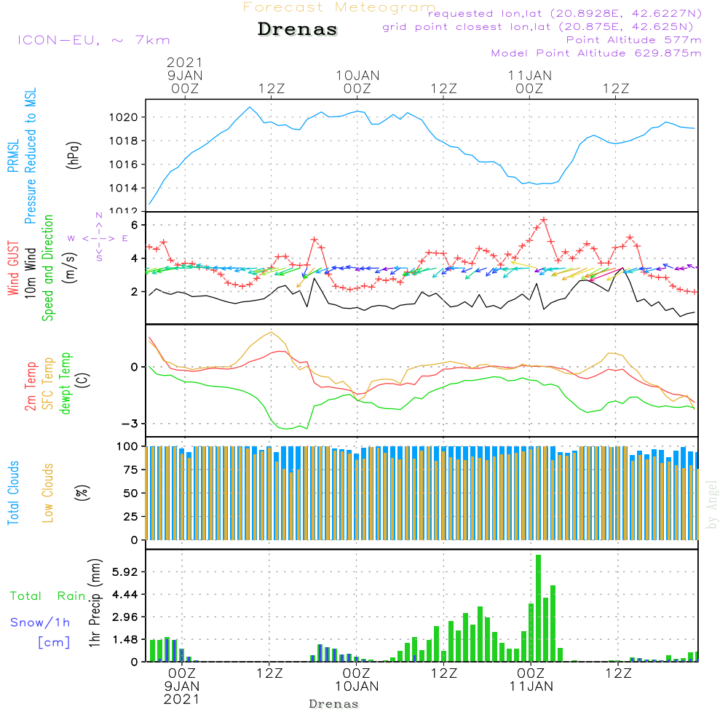Click the 'SFC Temp' legend label

pos(48,384)
